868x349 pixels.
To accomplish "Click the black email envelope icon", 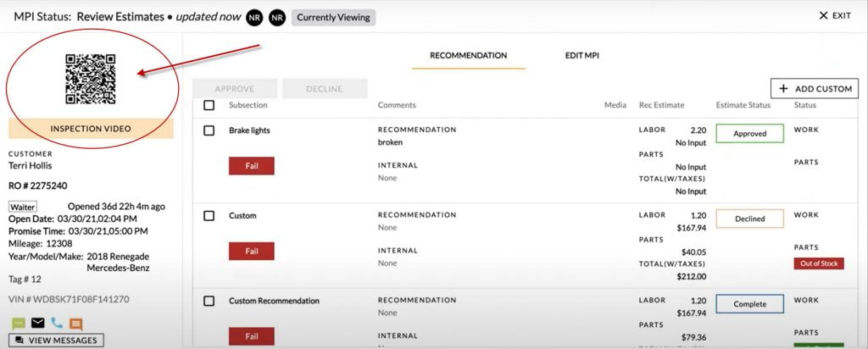I will (37, 323).
